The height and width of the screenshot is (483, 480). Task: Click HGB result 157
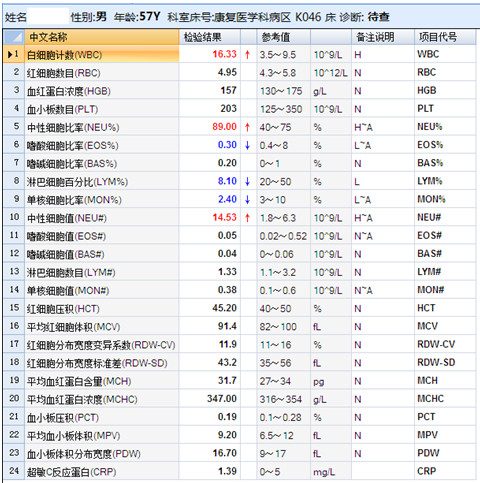(x=228, y=90)
